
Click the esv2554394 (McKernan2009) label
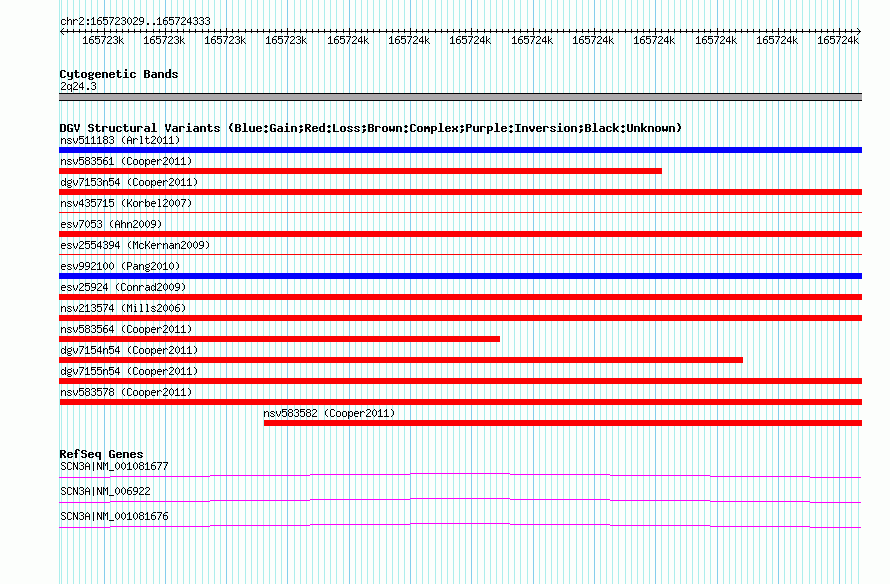135,245
